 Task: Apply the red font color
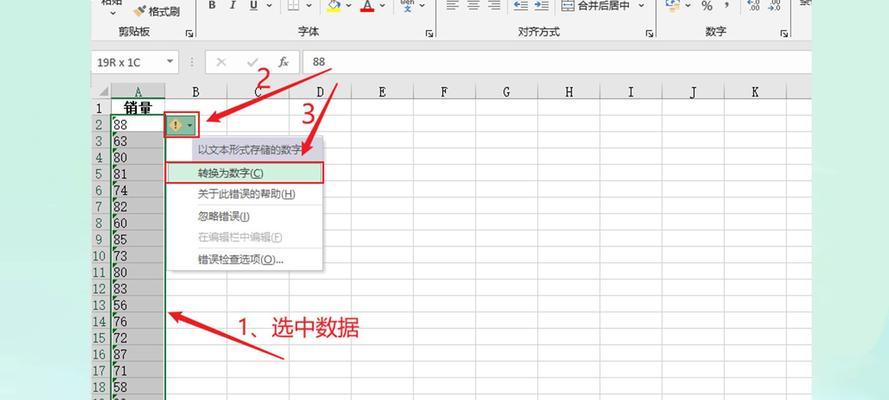[x=367, y=6]
